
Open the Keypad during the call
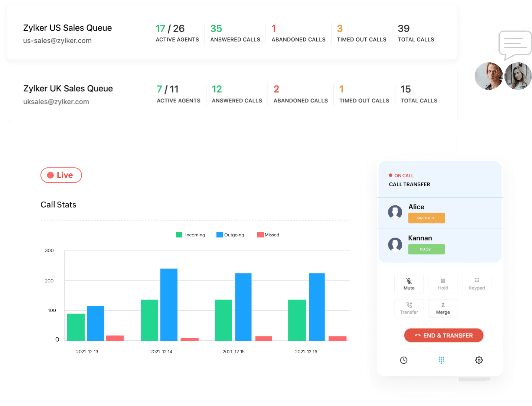click(x=477, y=284)
